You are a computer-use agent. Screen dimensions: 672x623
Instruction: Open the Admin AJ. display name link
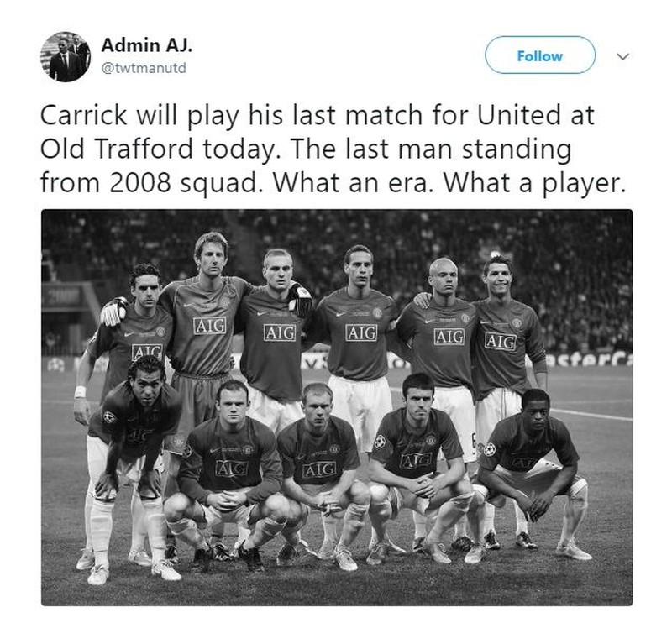[146, 45]
